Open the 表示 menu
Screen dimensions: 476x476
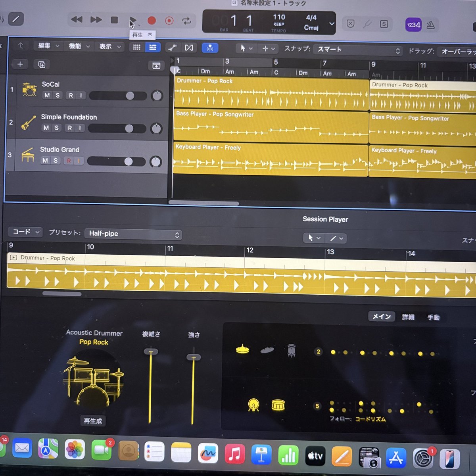[x=109, y=46]
